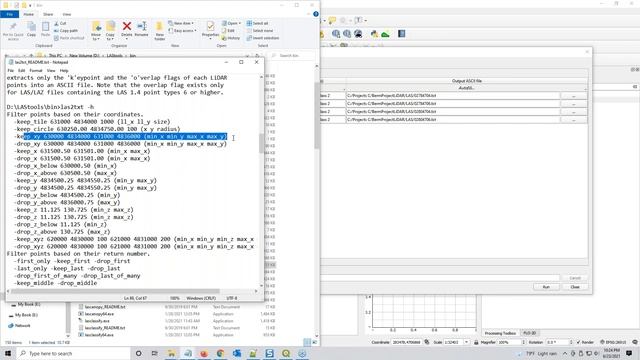This screenshot has height=360, width=640.
Task: Click Copy path in Explorer ribbon
Action: pyautogui.click(x=66, y=31)
